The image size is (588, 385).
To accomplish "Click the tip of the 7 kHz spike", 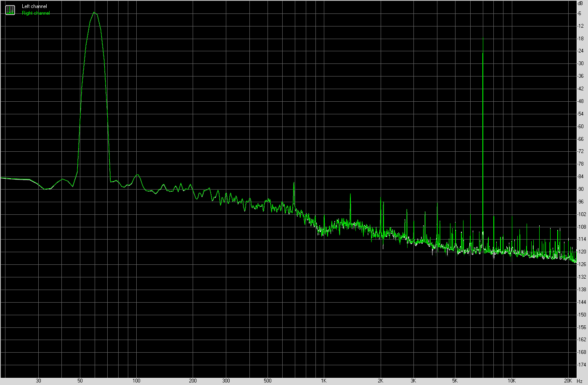I will (x=483, y=38).
